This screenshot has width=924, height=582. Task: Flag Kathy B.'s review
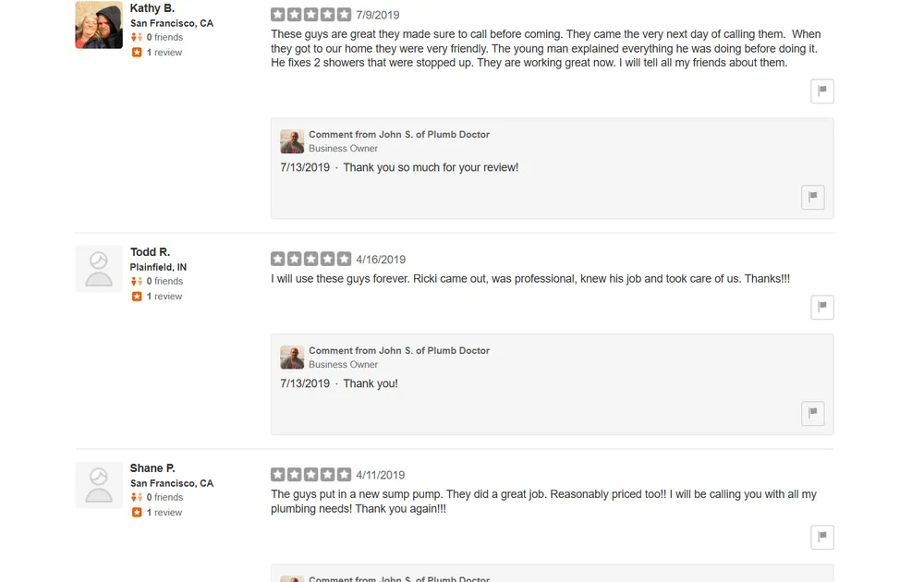(821, 91)
